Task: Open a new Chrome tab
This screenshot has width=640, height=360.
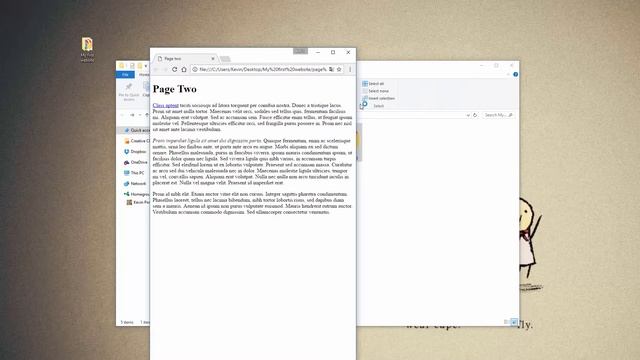Action: [x=225, y=59]
